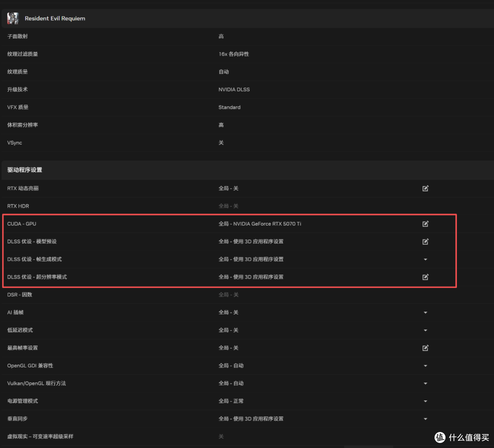This screenshot has height=448, width=494.
Task: Click the AI 插帧 row label
Action: point(16,313)
